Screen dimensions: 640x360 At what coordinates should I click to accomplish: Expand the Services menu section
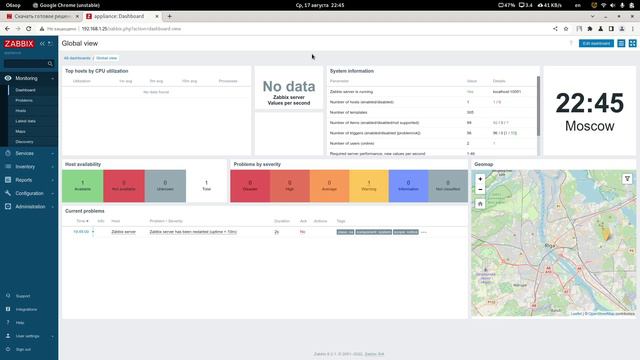pos(53,153)
